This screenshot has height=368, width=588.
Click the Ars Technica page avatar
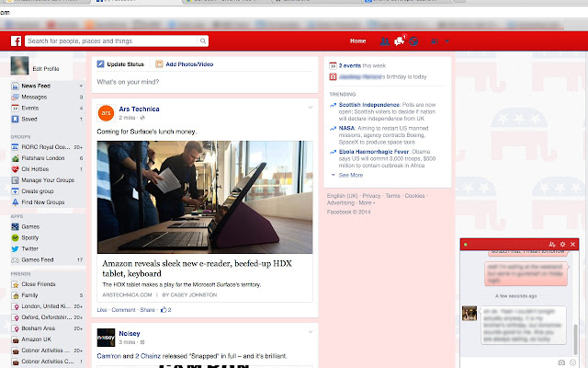pos(107,113)
